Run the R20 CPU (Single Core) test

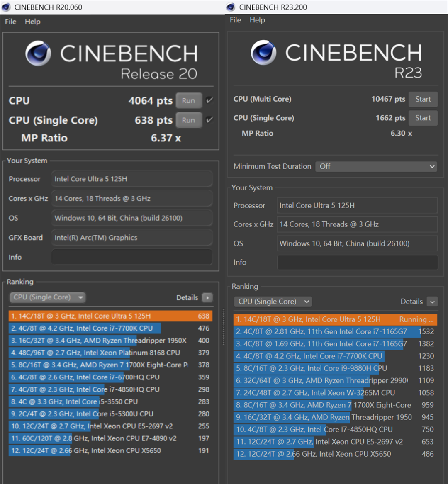(189, 120)
